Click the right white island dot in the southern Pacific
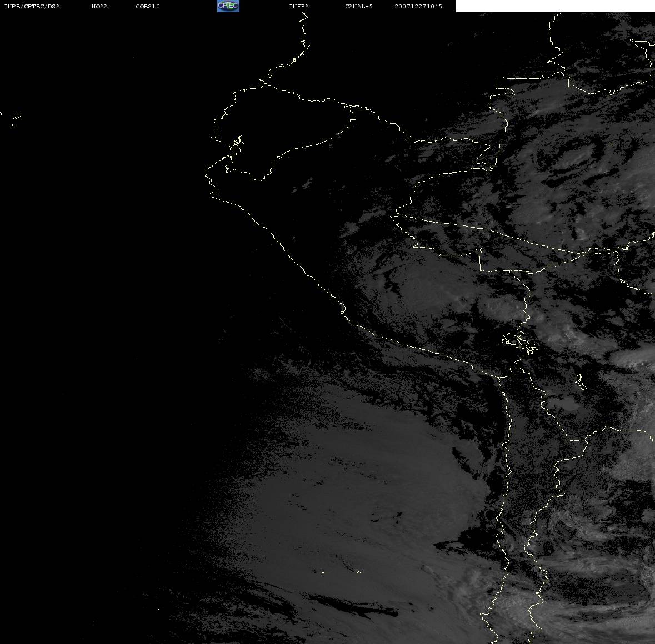Image resolution: width=655 pixels, height=644 pixels. coord(358,572)
